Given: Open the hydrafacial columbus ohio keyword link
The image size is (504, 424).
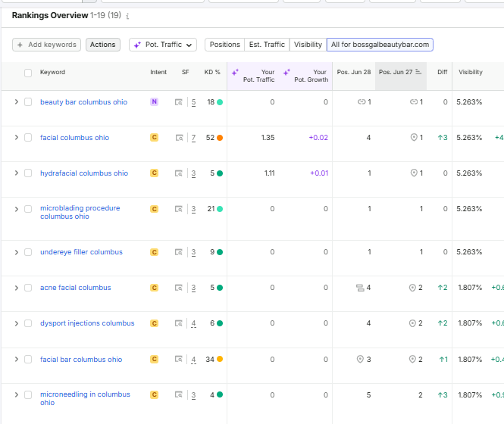Looking at the screenshot, I should pos(84,173).
